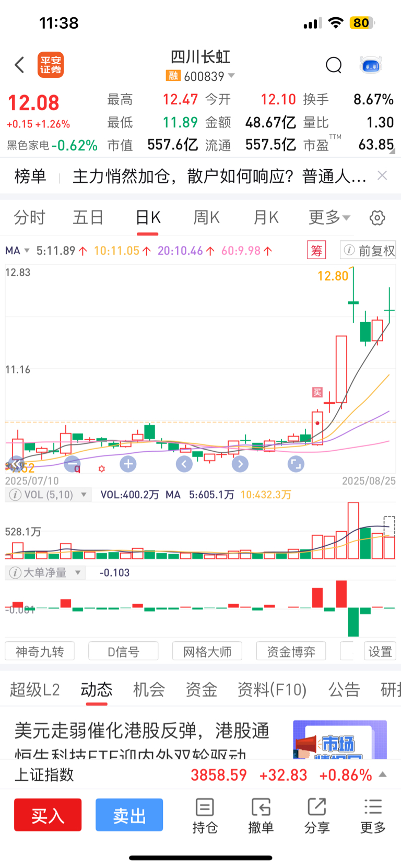Select the D信号 indicator button
This screenshot has width=401, height=868.
(x=123, y=651)
